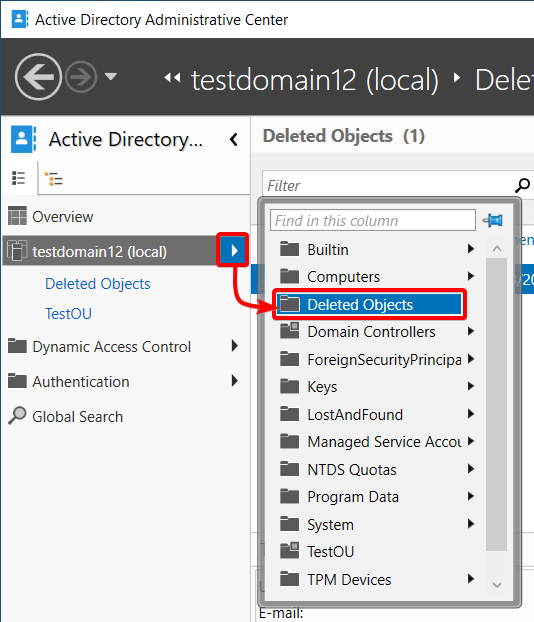Expand the Computers submenu arrow
This screenshot has height=622, width=534.
tap(471, 276)
